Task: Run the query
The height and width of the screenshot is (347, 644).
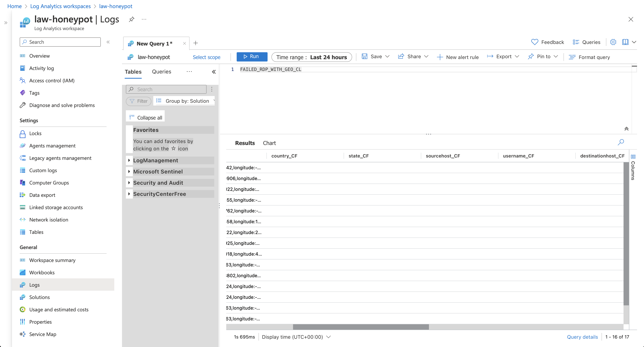Action: tap(252, 57)
